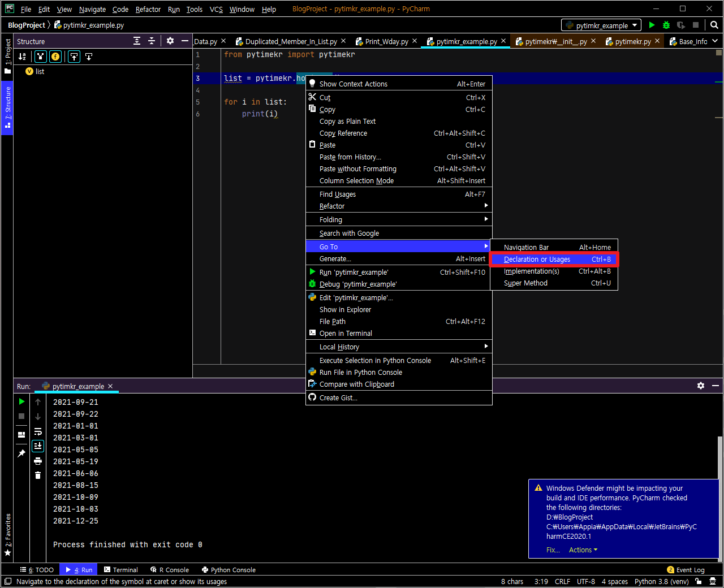Open the Terminal tool window button

point(121,570)
